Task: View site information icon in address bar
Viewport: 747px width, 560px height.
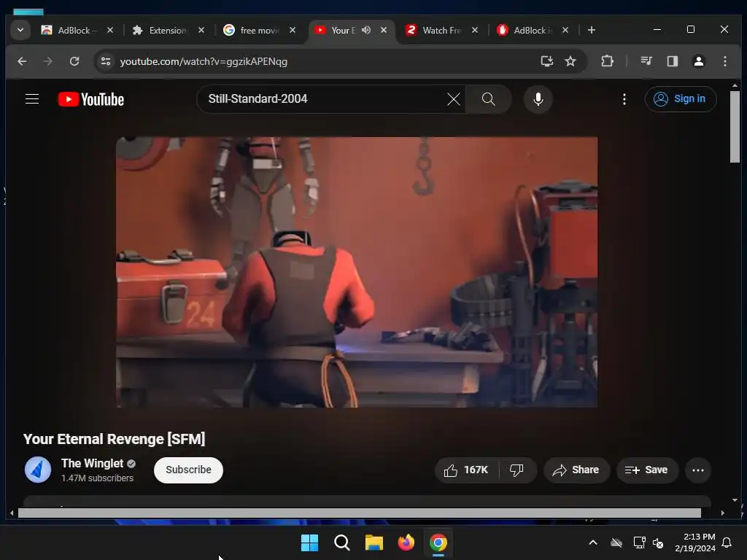Action: pyautogui.click(x=106, y=61)
